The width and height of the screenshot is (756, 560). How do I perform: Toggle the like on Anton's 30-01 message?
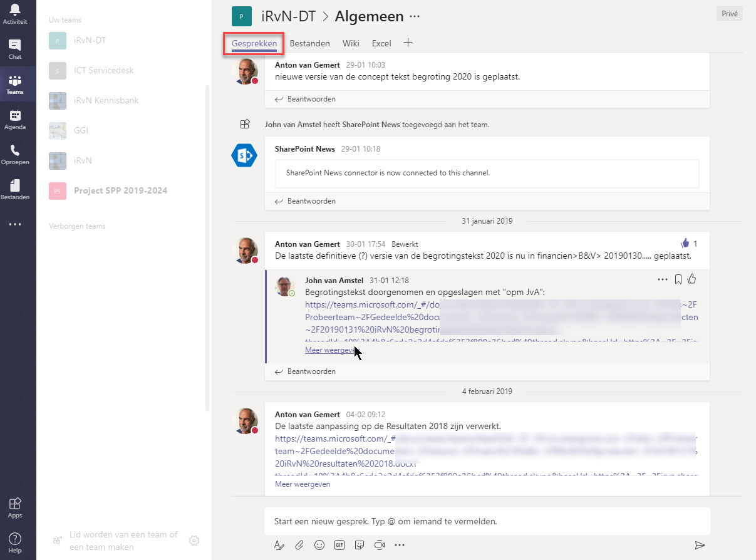click(x=684, y=243)
